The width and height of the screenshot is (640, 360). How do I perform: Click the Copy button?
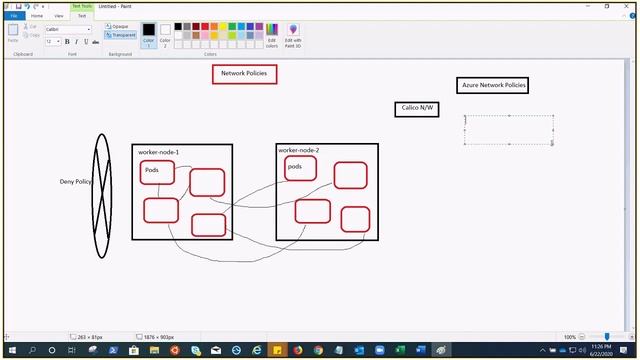tap(31, 35)
